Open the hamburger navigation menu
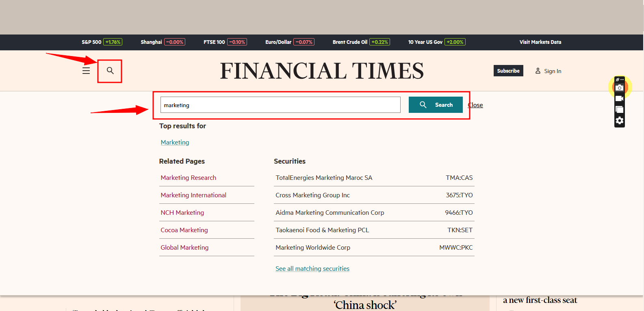This screenshot has height=311, width=644. 86,71
